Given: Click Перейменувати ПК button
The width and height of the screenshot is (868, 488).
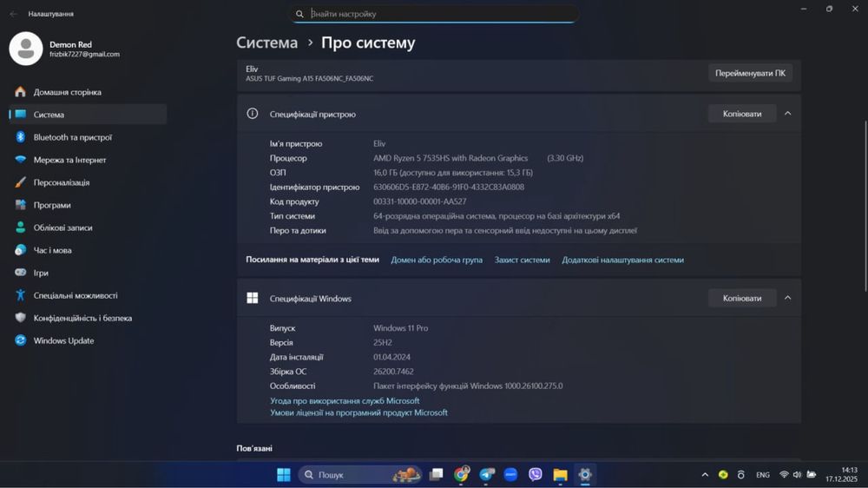Looking at the screenshot, I should tap(750, 73).
